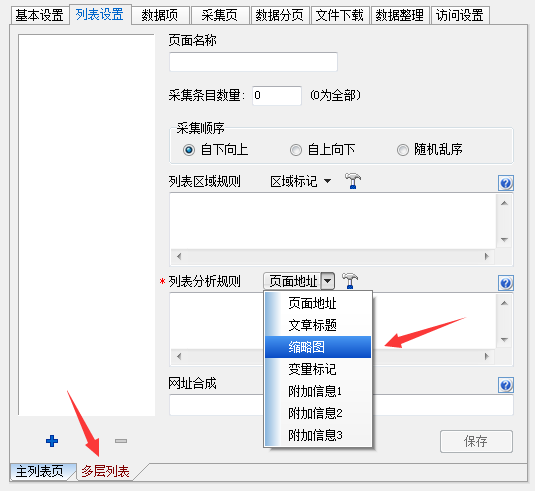Image resolution: width=535 pixels, height=491 pixels.
Task: Go to the 数据分页 tab
Action: [x=280, y=15]
